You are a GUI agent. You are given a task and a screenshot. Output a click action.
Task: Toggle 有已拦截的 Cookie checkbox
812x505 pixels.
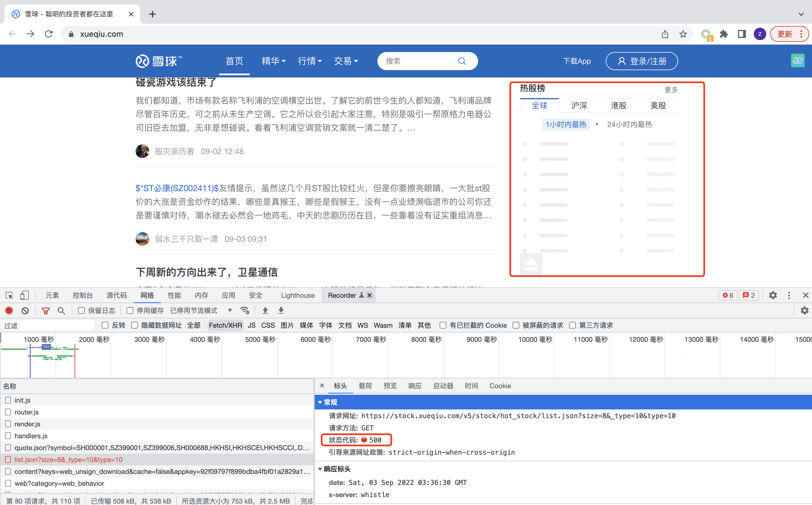[x=443, y=325]
